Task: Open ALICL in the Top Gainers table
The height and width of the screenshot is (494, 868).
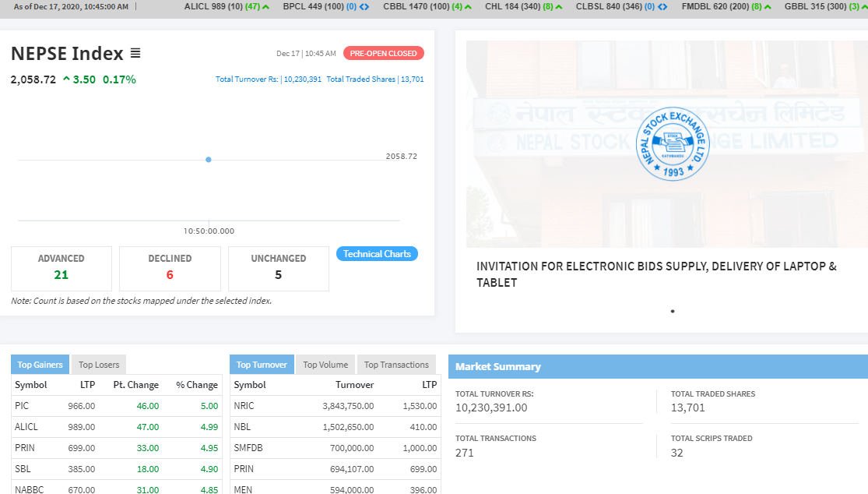Action: 26,427
